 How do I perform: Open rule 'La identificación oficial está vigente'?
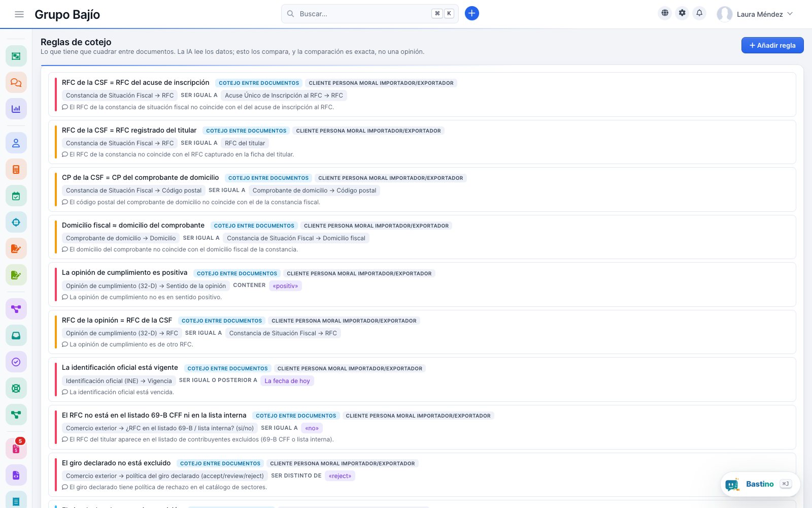[422, 379]
